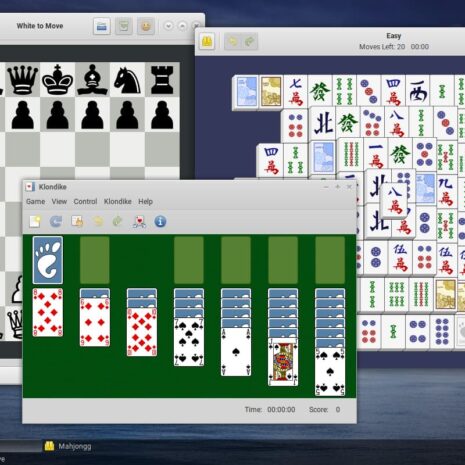465x465 pixels.
Task: Select the 7 of spades card
Action: pyautogui.click(x=189, y=342)
